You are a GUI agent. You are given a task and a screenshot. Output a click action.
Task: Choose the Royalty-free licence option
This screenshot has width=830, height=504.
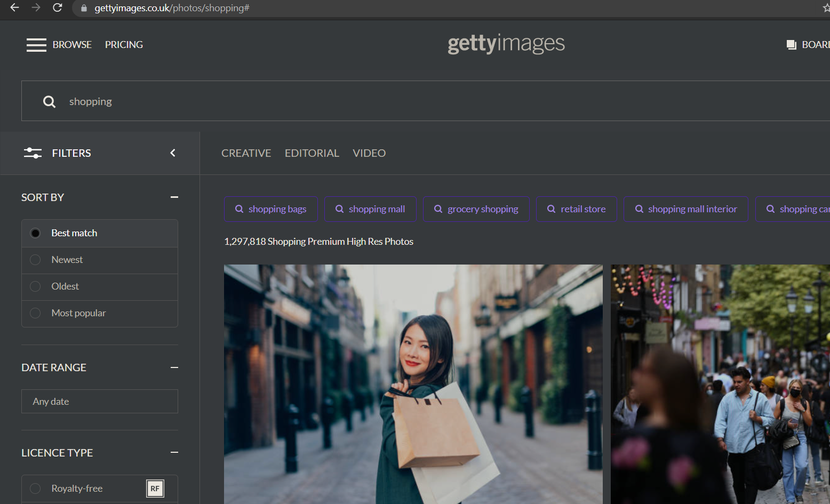click(x=100, y=489)
